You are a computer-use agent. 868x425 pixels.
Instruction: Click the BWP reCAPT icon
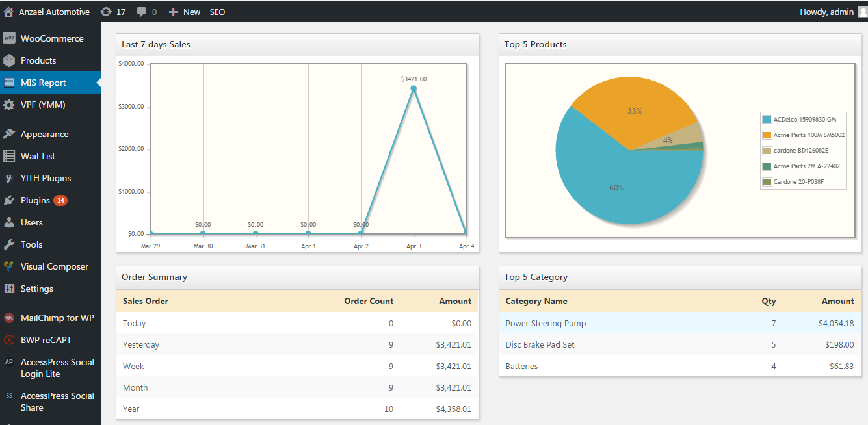pos(9,340)
